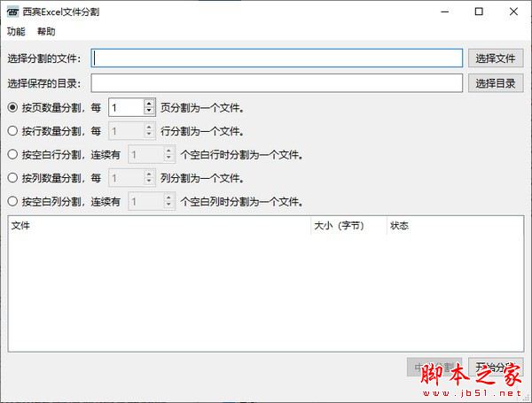Minimize the 西宾Excel文件分割 window

pos(445,12)
